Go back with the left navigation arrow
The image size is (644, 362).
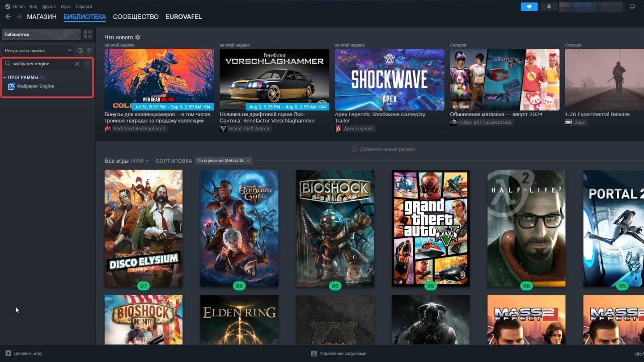click(8, 17)
